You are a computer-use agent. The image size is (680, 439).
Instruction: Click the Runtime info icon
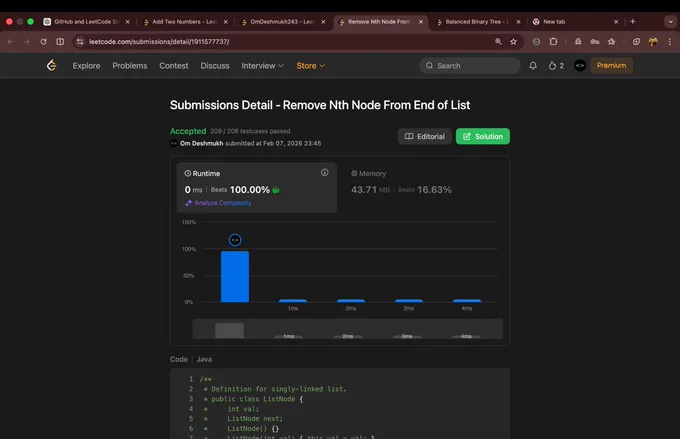[324, 173]
